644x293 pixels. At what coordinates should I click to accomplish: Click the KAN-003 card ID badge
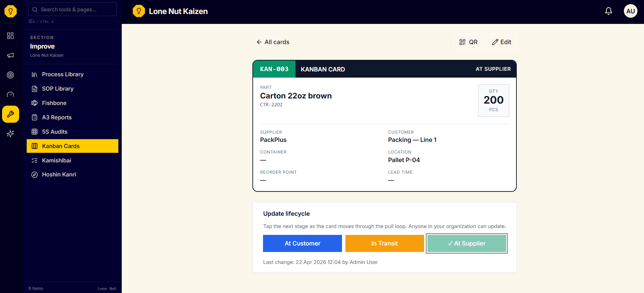[274, 69]
